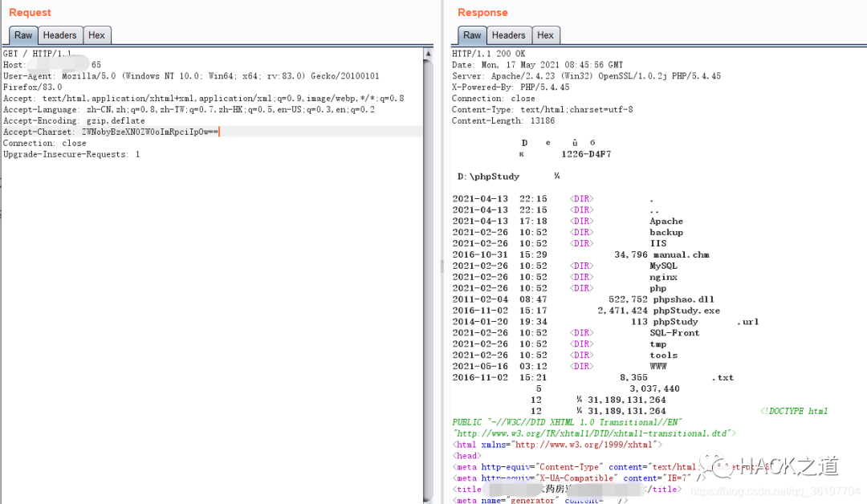
Task: Click the Apache directory listing row
Action: click(568, 221)
